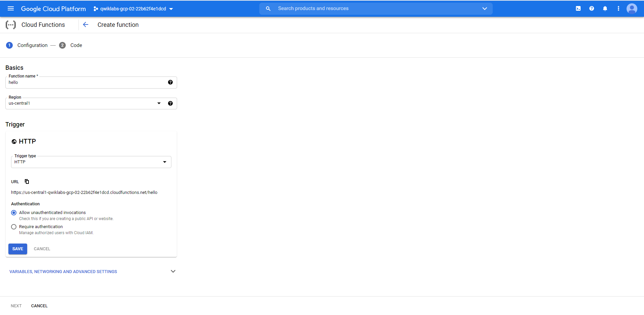644x315 pixels.
Task: Click the Cloud Functions title
Action: (43, 25)
